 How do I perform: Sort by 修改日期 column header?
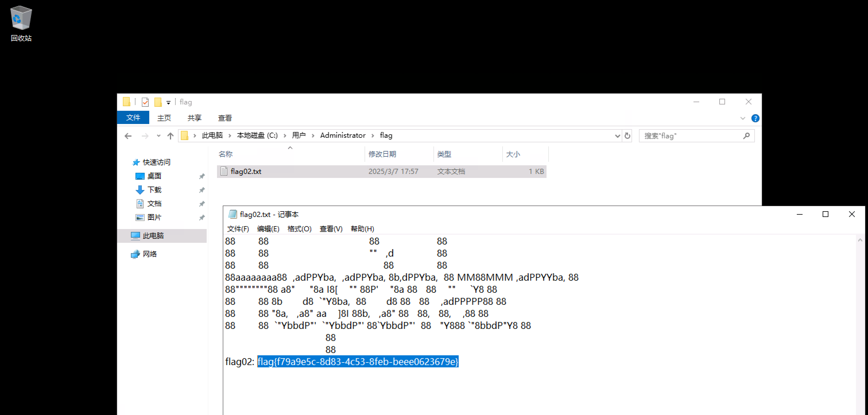[382, 154]
